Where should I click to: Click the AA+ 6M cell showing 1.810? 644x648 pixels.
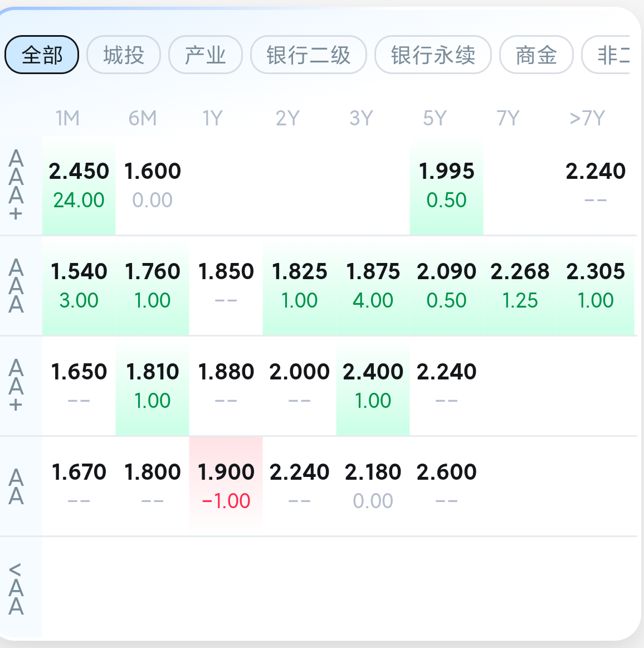(152, 386)
